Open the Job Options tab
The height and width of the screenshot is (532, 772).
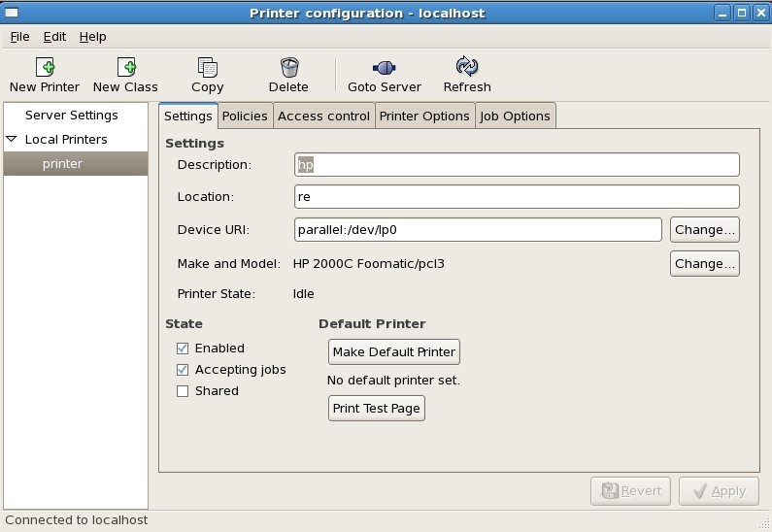[x=515, y=116]
